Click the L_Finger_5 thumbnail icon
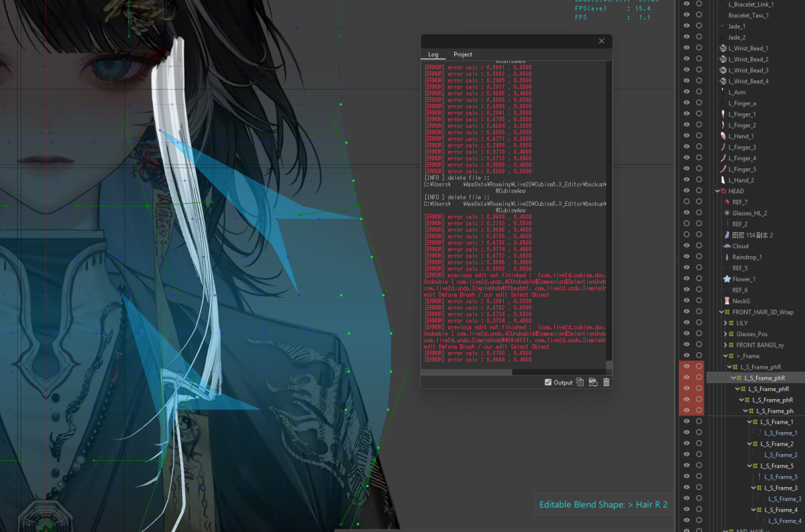Screen dimensions: 805x532 point(722,169)
